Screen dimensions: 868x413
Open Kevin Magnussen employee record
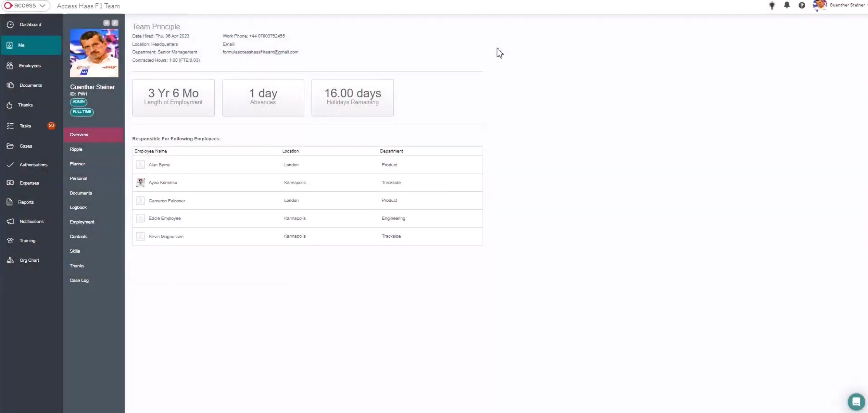click(x=166, y=236)
